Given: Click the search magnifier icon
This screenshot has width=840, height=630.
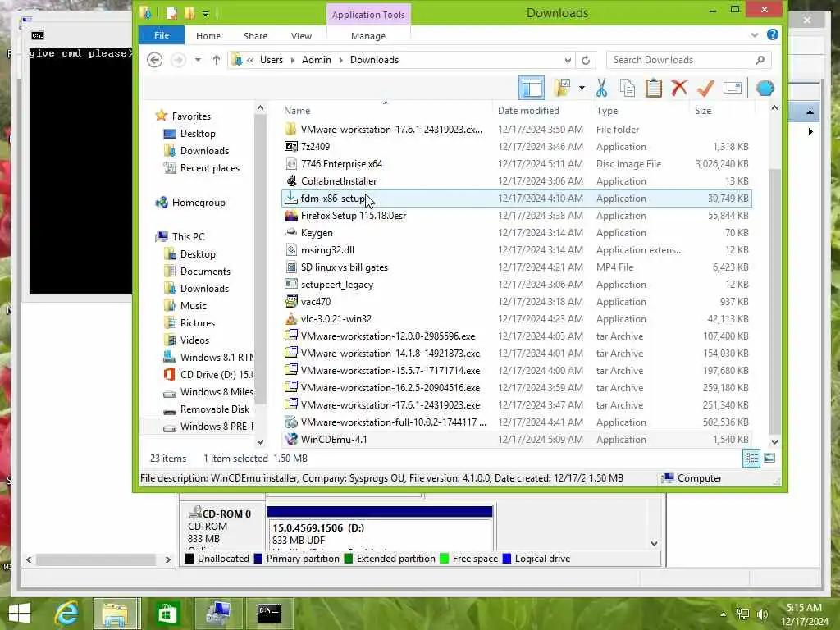Looking at the screenshot, I should pyautogui.click(x=760, y=60).
